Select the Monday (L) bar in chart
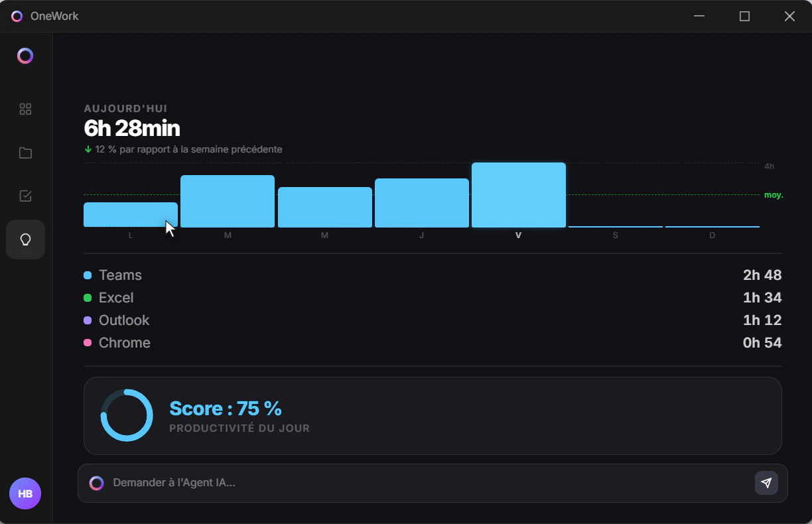812x524 pixels. [131, 215]
